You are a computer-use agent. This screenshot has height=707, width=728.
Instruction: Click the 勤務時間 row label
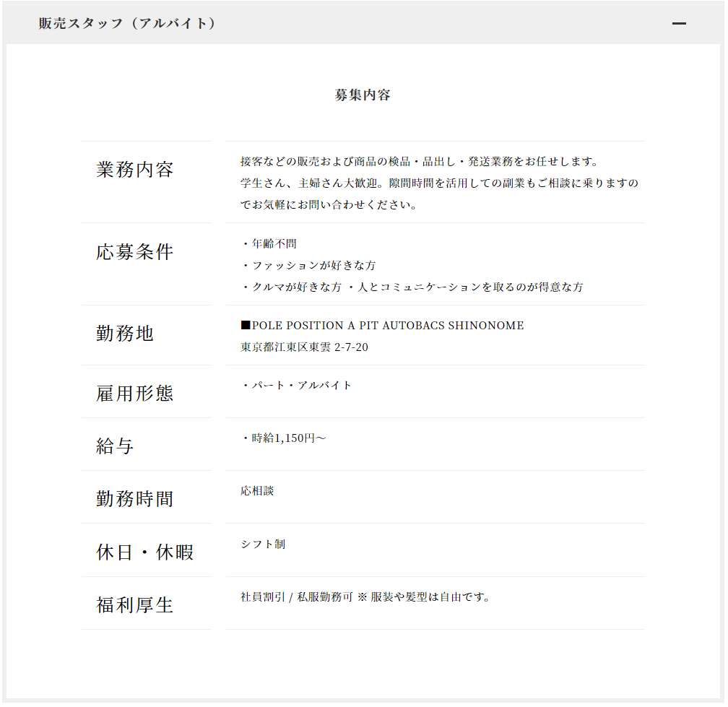point(135,499)
